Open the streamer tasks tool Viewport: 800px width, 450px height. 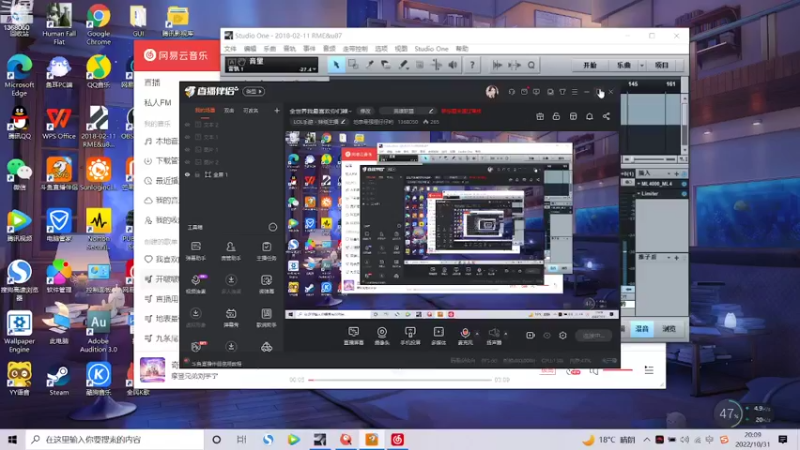pos(266,251)
